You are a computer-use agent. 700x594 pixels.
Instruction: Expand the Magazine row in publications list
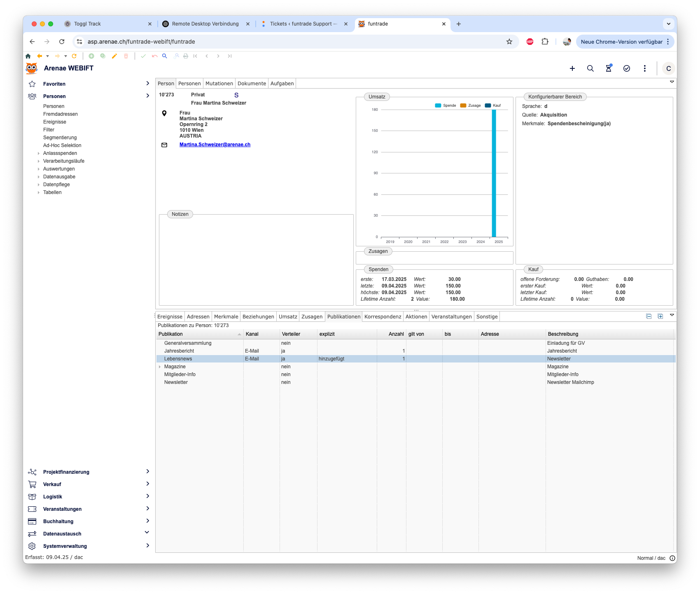pyautogui.click(x=160, y=367)
